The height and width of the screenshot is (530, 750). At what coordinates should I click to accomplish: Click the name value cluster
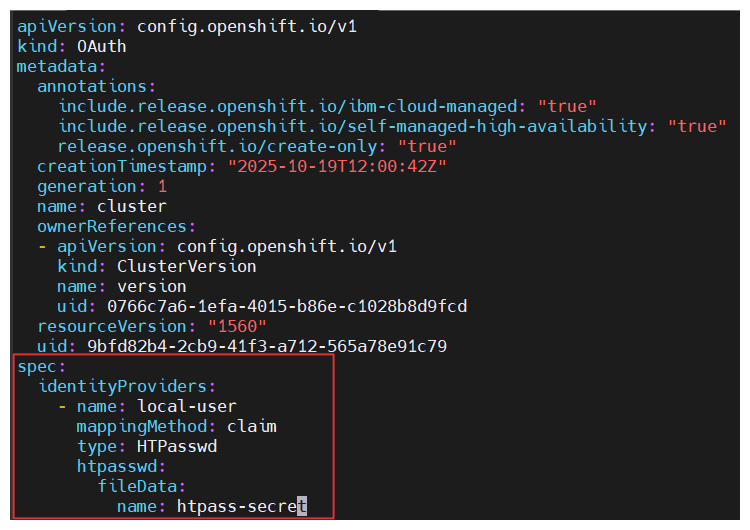[132, 206]
